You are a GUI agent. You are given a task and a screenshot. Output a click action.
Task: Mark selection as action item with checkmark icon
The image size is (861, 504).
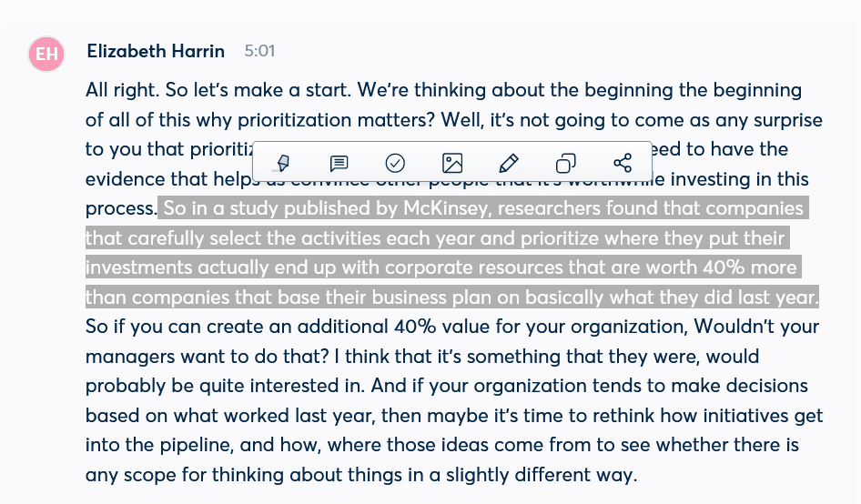(x=395, y=163)
